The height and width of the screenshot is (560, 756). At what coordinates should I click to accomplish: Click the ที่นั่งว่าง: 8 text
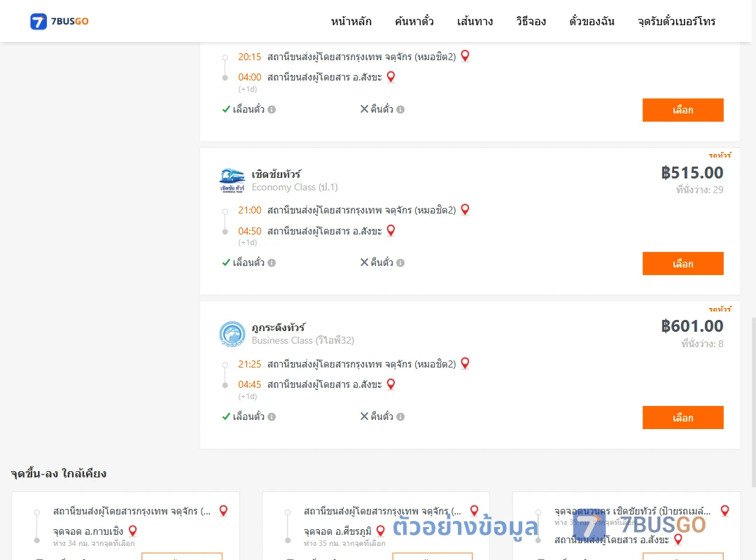pos(702,344)
